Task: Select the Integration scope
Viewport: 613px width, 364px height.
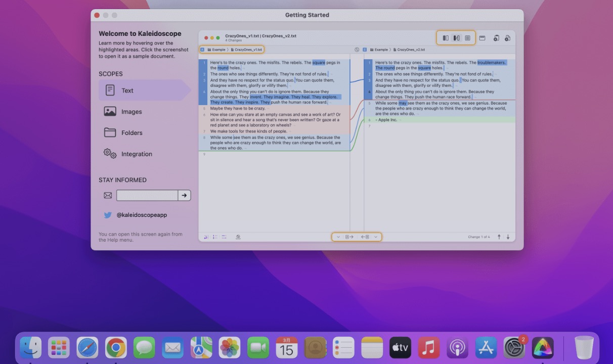Action: point(144,154)
